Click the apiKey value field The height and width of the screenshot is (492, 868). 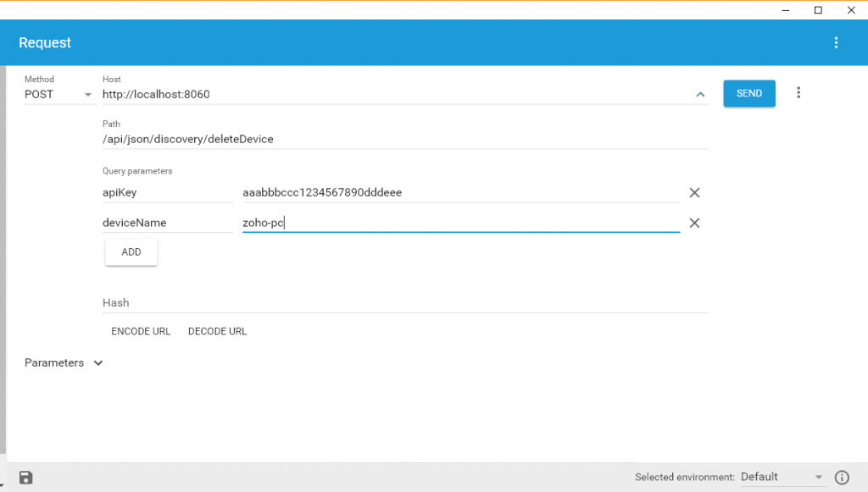pos(460,192)
